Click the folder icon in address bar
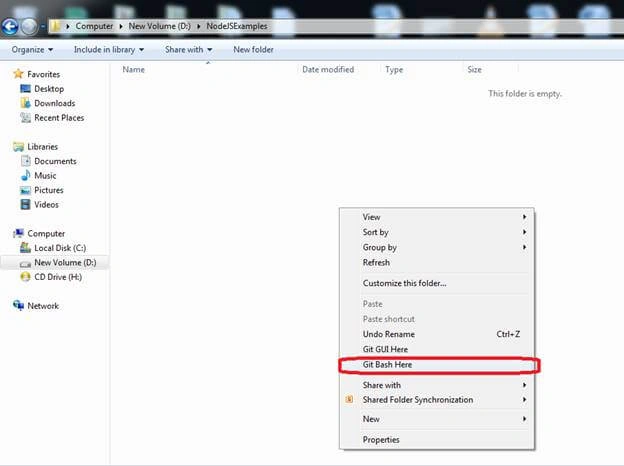The width and height of the screenshot is (624, 466). pos(55,26)
